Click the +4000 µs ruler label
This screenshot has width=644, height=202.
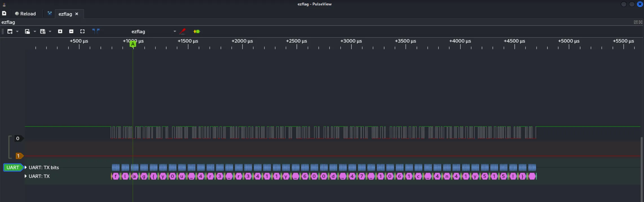pyautogui.click(x=460, y=41)
